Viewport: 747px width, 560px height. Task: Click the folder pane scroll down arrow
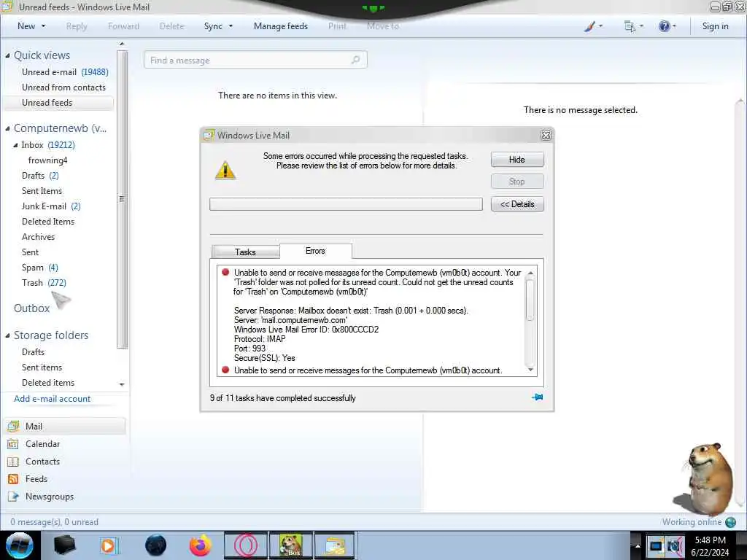pyautogui.click(x=122, y=384)
